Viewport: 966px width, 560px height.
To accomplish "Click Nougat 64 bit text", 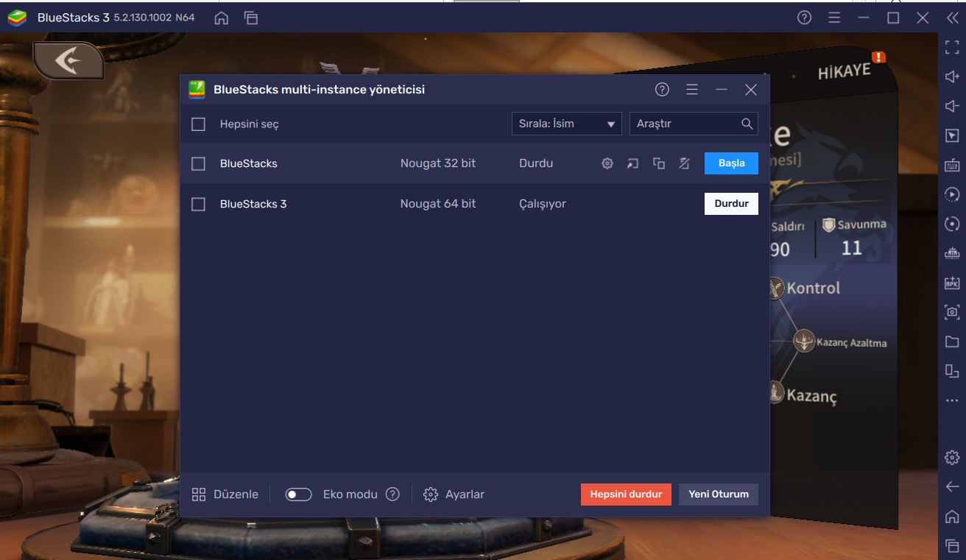I will click(x=438, y=204).
